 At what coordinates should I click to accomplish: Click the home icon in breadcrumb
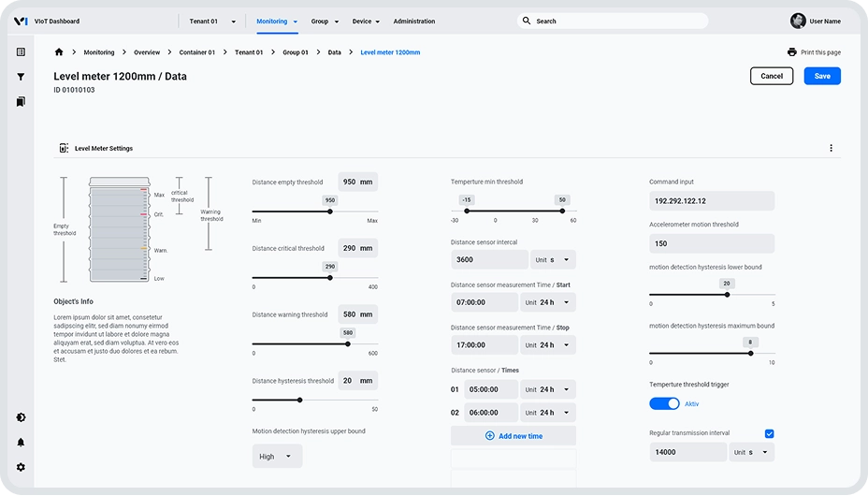pos(59,52)
